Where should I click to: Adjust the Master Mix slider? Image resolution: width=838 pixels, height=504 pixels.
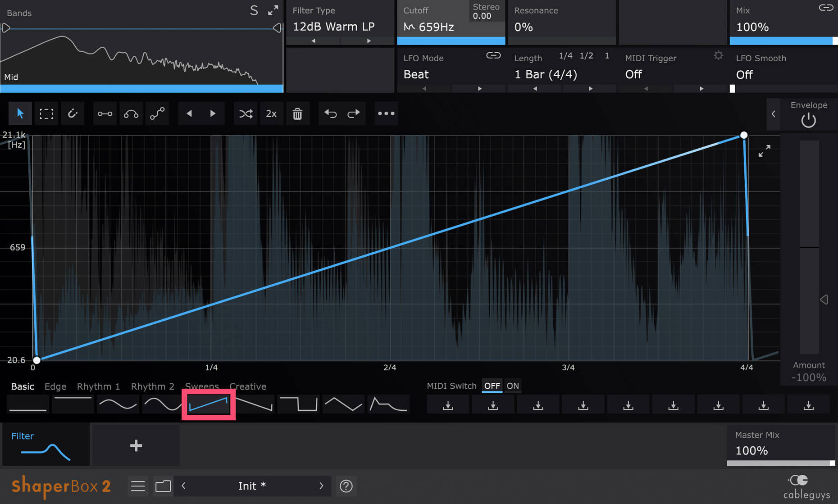coord(781,463)
